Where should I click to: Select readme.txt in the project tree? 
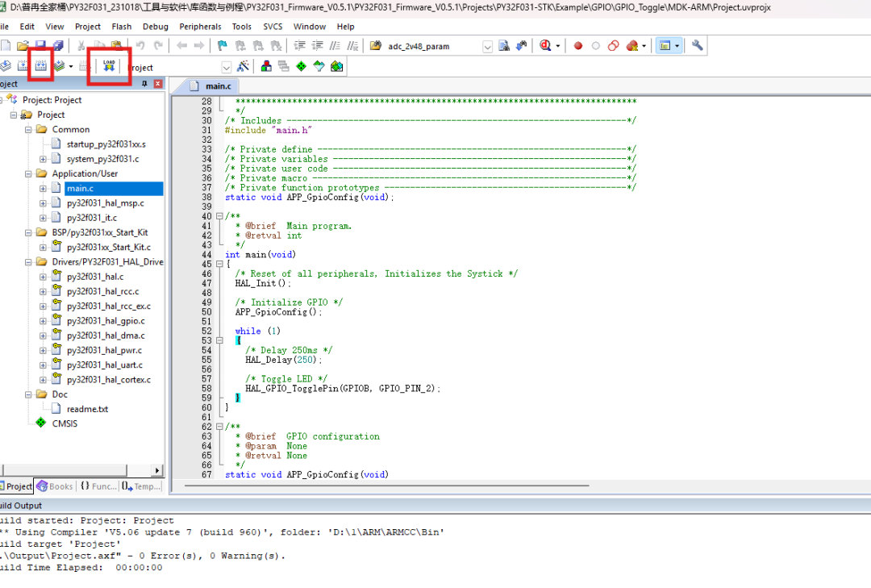(x=86, y=409)
